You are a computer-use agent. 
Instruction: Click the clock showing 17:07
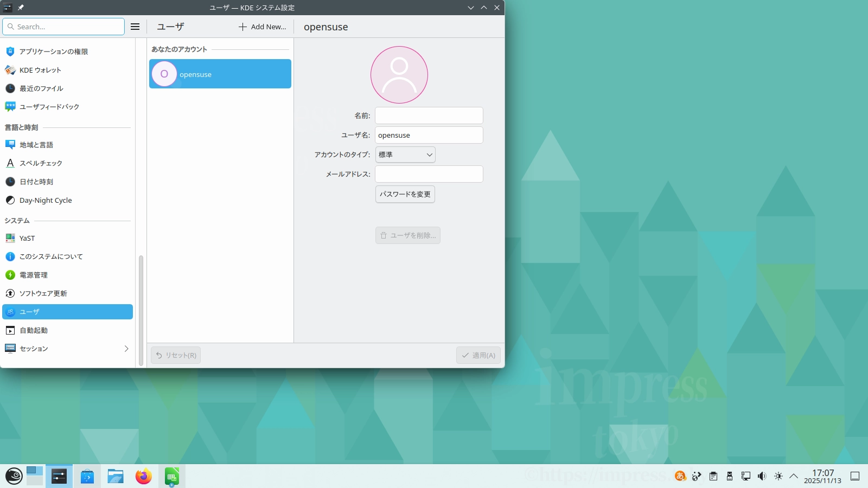click(x=822, y=476)
